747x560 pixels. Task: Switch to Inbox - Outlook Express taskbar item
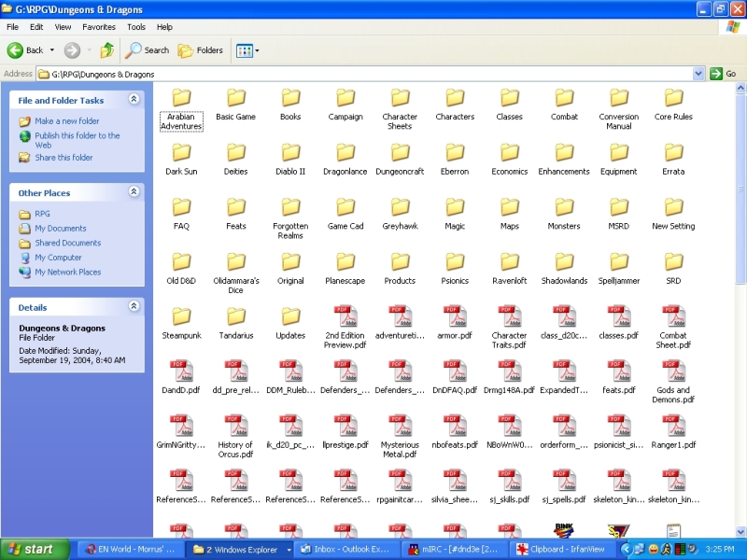pos(345,550)
